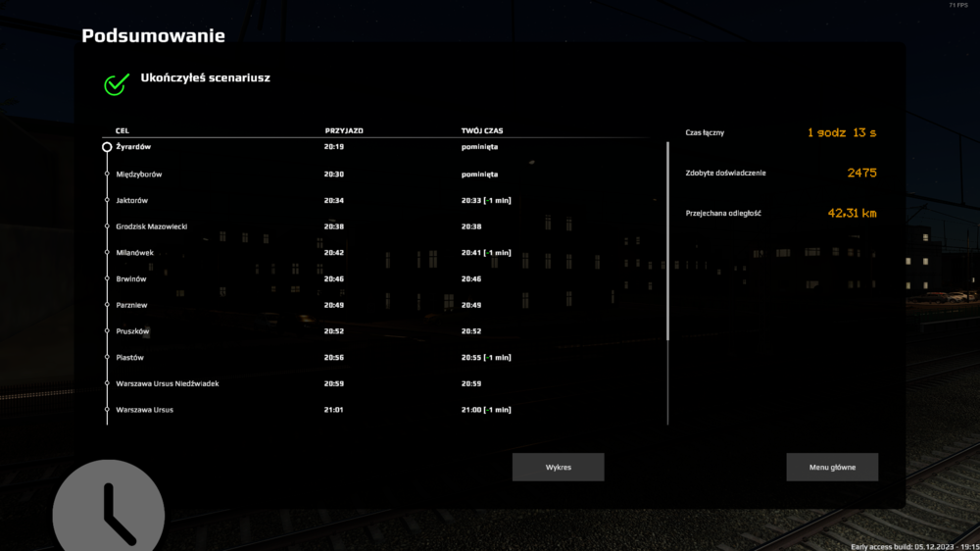Viewport: 980px width, 551px height.
Task: Click Piastów's 20:55 [-1 min] time
Action: click(x=486, y=358)
